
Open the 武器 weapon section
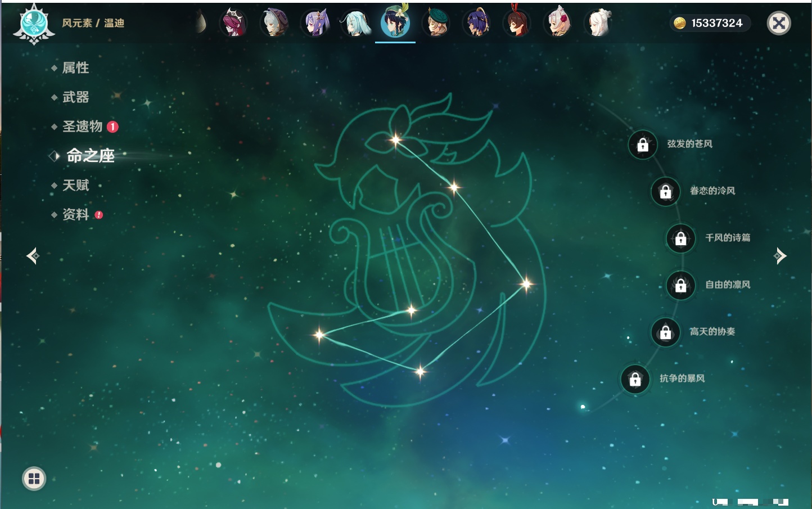(75, 97)
